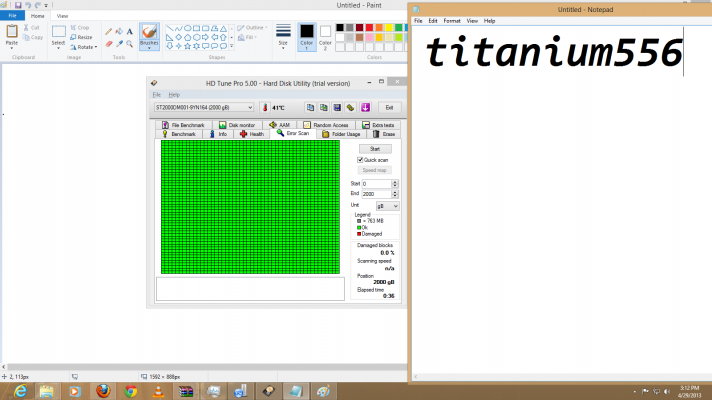This screenshot has width=712, height=400.
Task: Click the Paste clipboard icon
Action: click(12, 31)
